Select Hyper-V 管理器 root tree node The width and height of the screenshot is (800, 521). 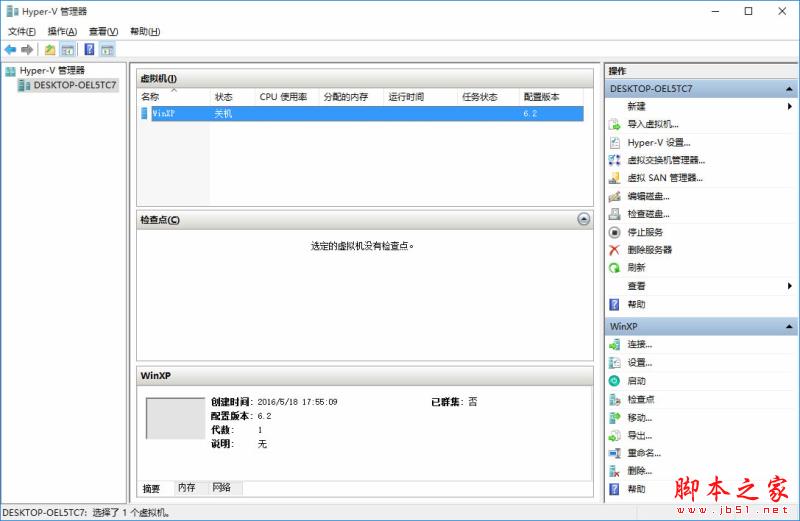tap(52, 70)
